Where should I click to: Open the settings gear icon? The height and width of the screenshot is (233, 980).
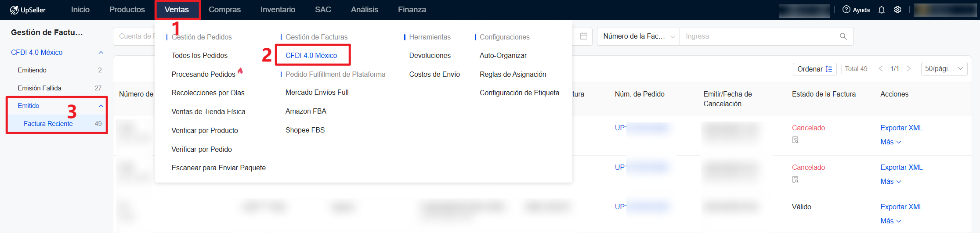pyautogui.click(x=897, y=10)
